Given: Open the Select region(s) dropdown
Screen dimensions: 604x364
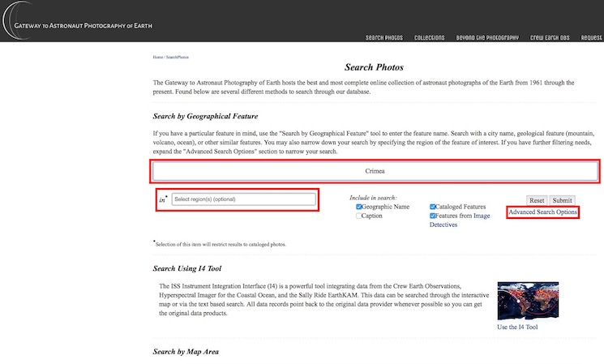Looking at the screenshot, I should tap(243, 199).
